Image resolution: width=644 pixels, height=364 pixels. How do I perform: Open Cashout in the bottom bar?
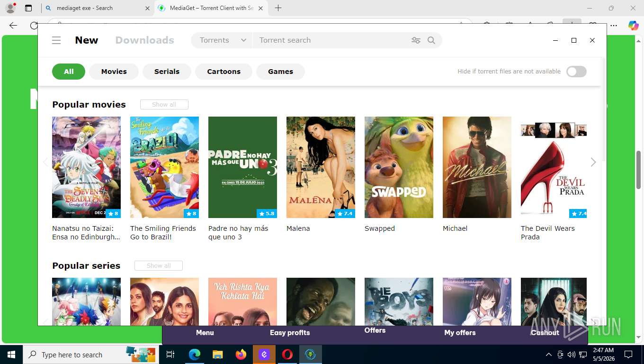pyautogui.click(x=545, y=333)
